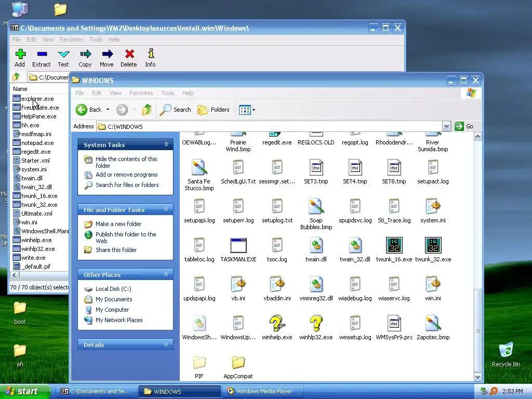Select the twunk_32.exe icon in WINDOWS explorer
This screenshot has width=532, height=399.
tap(433, 245)
